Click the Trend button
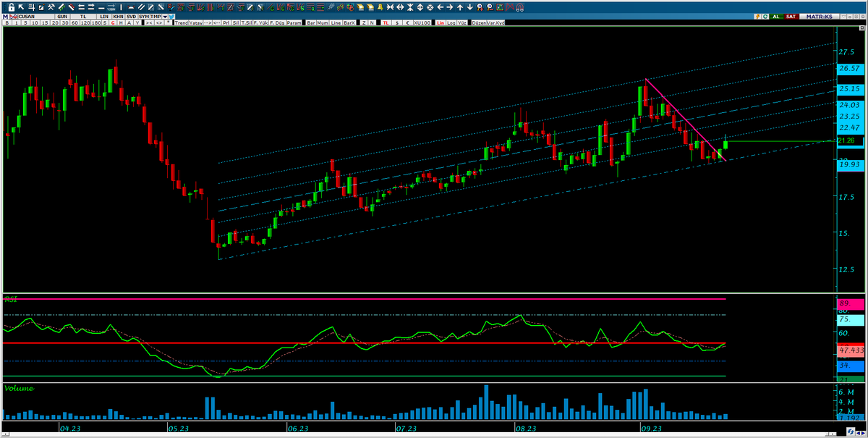The width and height of the screenshot is (868, 438). pyautogui.click(x=182, y=23)
